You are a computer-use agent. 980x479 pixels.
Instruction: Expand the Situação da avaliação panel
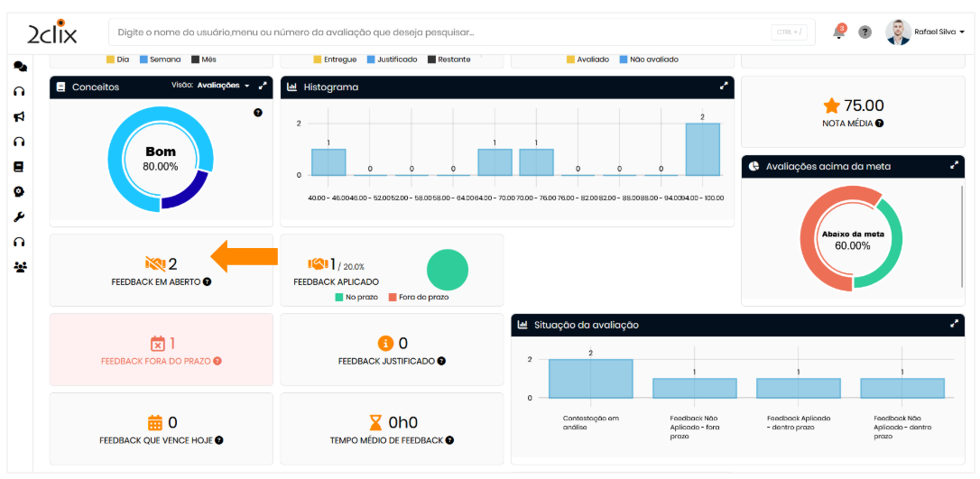point(954,324)
